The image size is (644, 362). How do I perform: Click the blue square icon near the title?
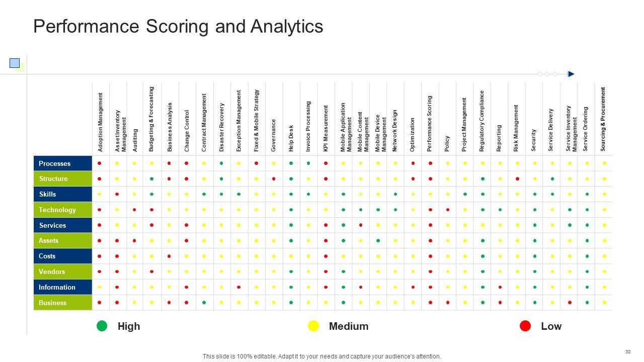15,63
